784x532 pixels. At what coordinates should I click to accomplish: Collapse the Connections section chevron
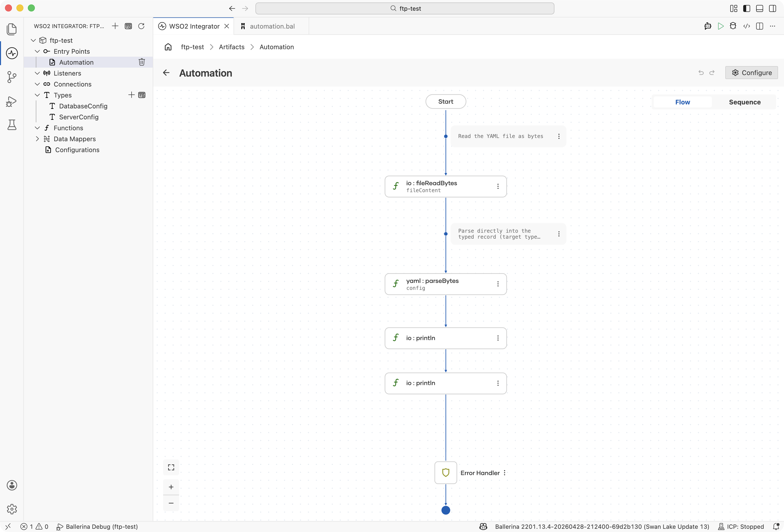tap(38, 84)
